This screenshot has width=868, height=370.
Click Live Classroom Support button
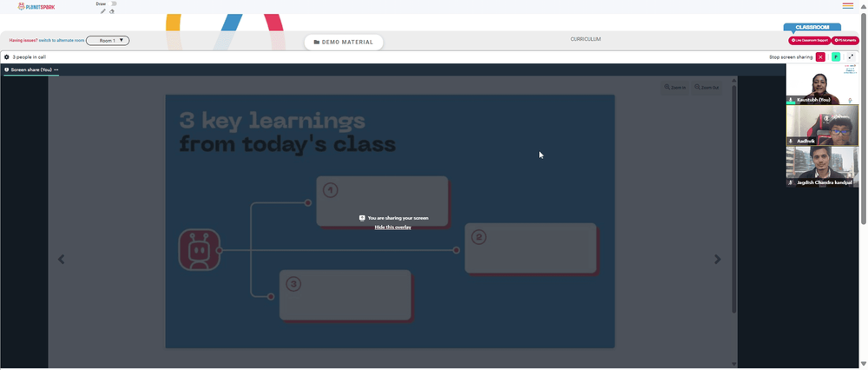click(809, 41)
